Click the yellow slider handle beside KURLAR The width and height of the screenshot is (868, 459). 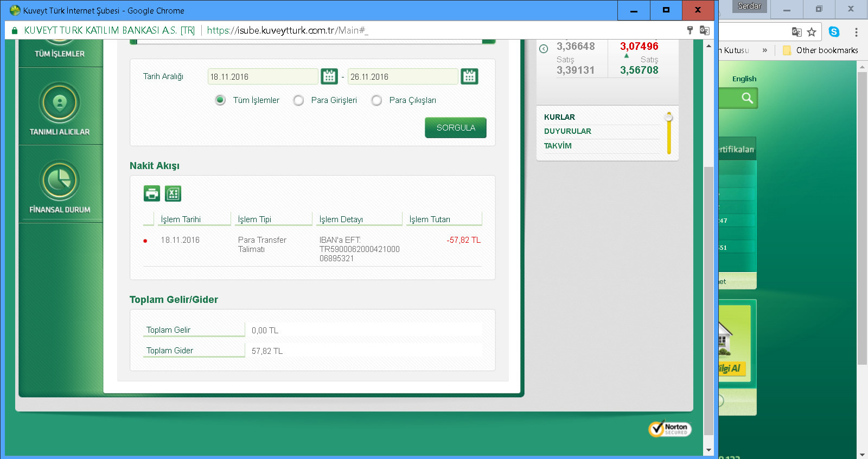[x=669, y=117]
